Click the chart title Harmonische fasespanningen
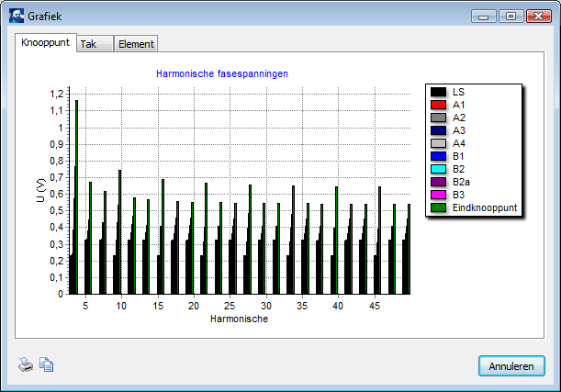This screenshot has width=561, height=392. pos(222,73)
